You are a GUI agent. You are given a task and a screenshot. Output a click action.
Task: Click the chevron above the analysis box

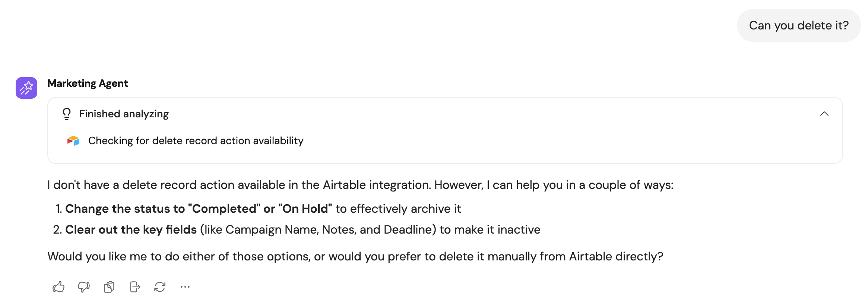pyautogui.click(x=825, y=114)
